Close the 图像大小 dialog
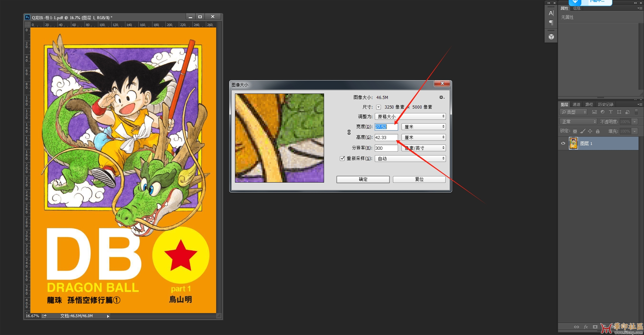 point(442,83)
